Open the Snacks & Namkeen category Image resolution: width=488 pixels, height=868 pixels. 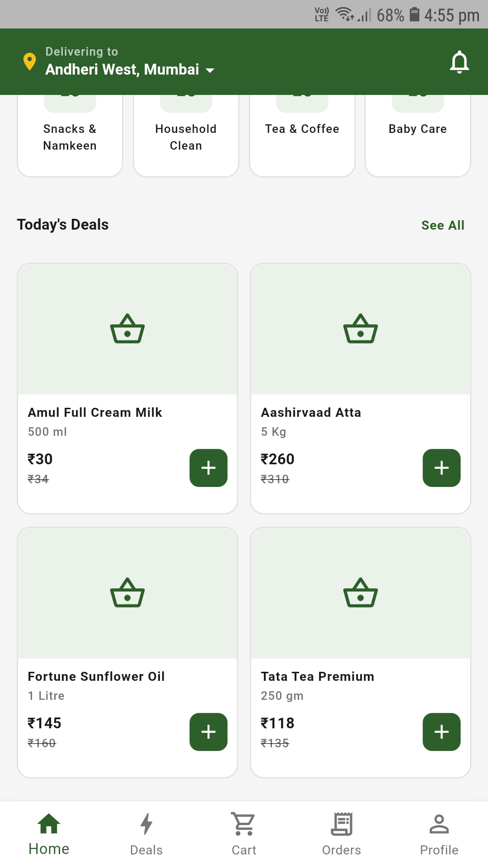point(70,136)
